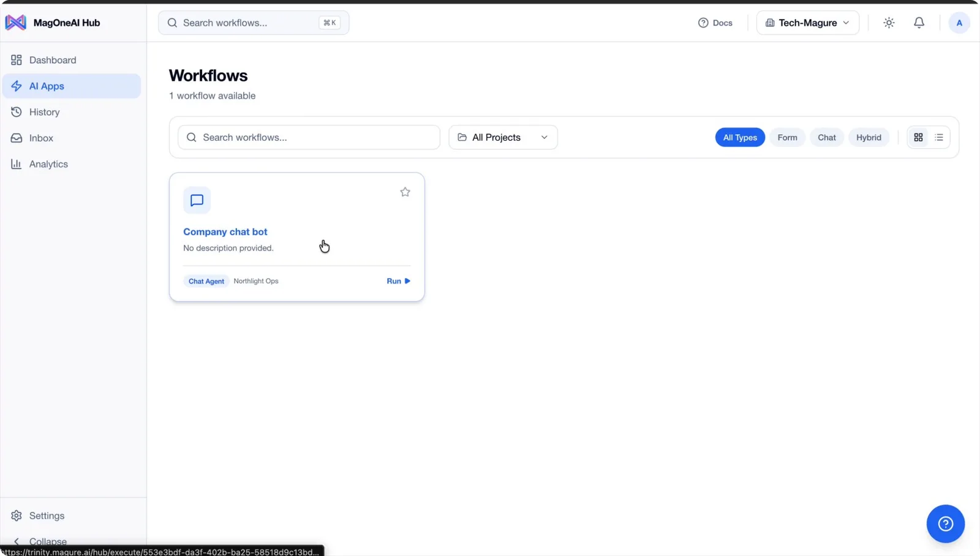The width and height of the screenshot is (980, 556).
Task: Open Inbox in the sidebar
Action: click(72, 138)
